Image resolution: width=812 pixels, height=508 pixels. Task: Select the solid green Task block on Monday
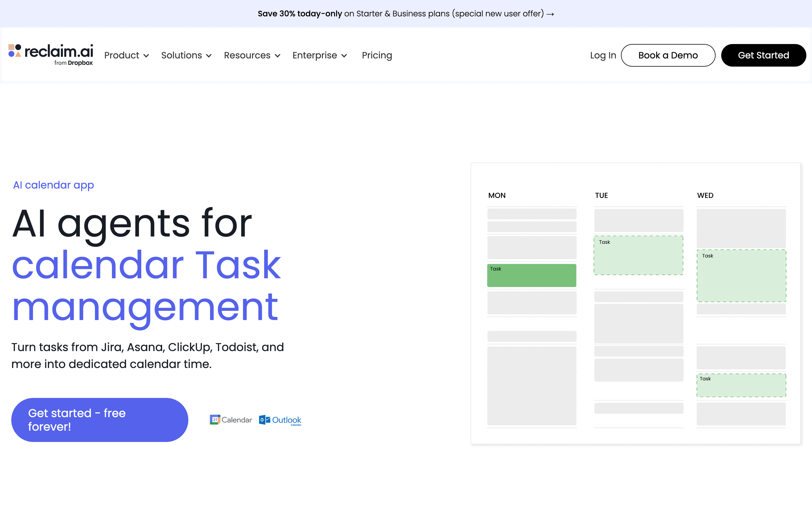pyautogui.click(x=531, y=275)
